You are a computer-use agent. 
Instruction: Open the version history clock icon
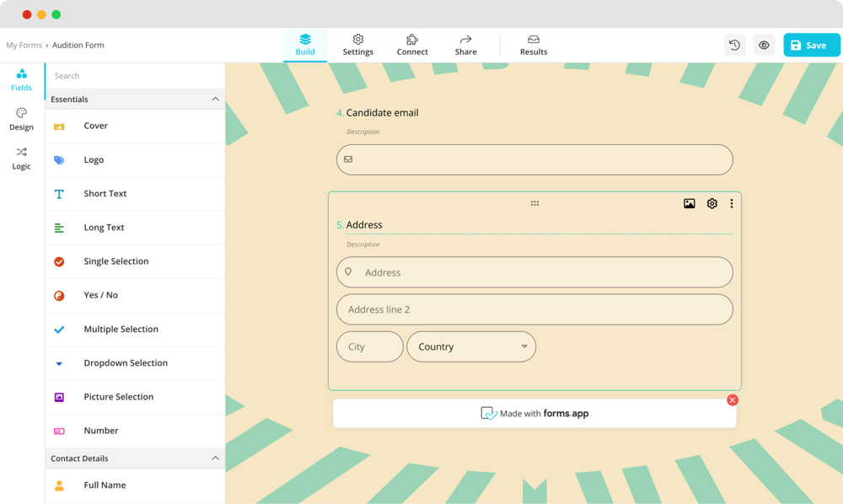tap(734, 46)
